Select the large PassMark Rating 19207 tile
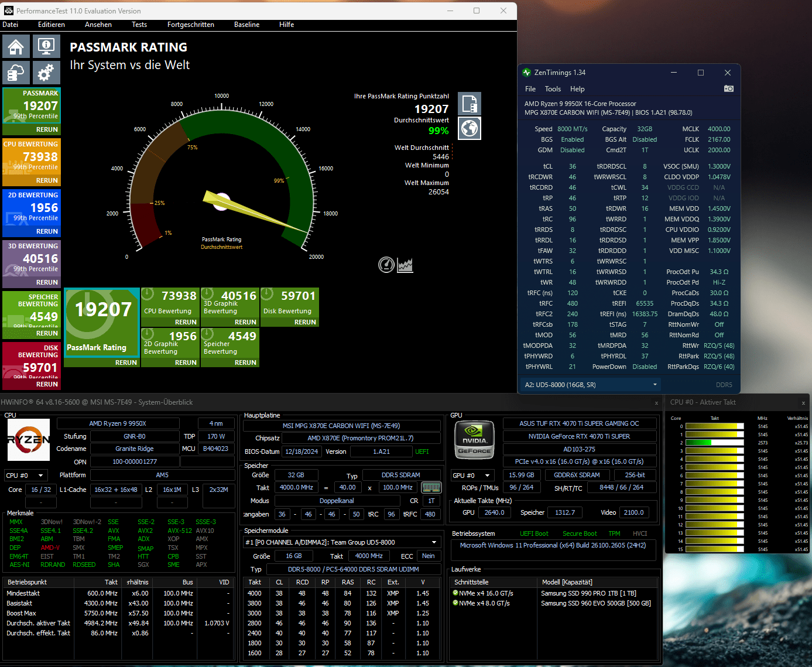This screenshot has height=667, width=812. click(x=102, y=322)
